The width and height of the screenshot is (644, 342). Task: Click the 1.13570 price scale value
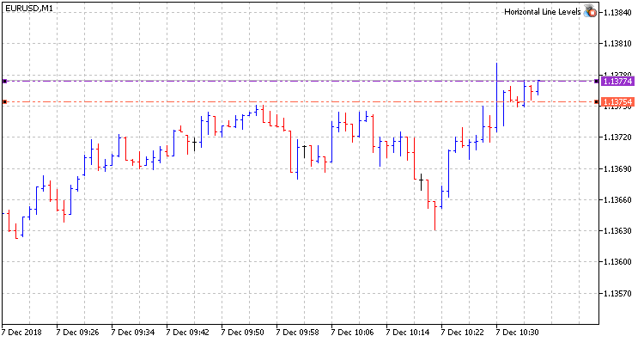click(x=617, y=294)
